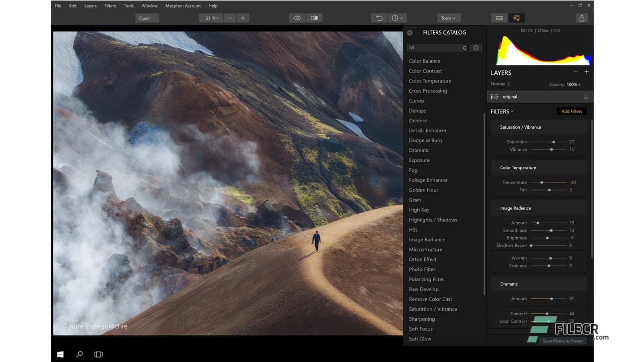Viewport: 644px width, 362px height.
Task: Show the presets panel icon
Action: click(x=499, y=18)
